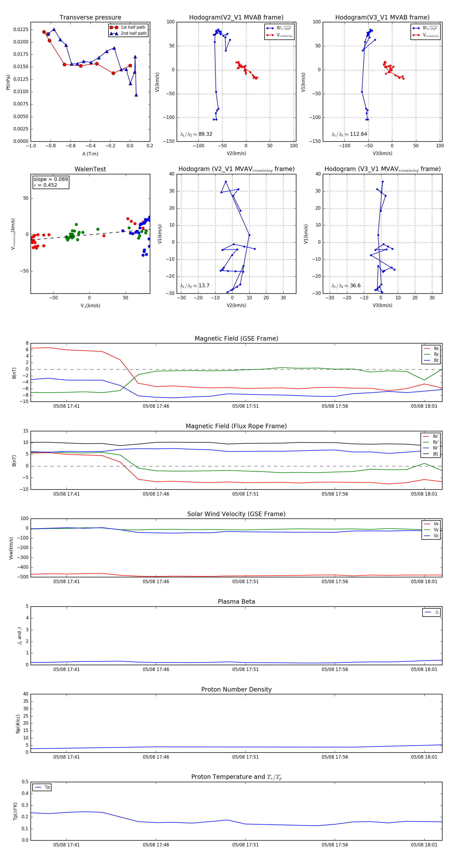Click 'Hodogram(V3_V1 MVAB frame)' title
Screen dimensions: 473x868
click(x=382, y=18)
